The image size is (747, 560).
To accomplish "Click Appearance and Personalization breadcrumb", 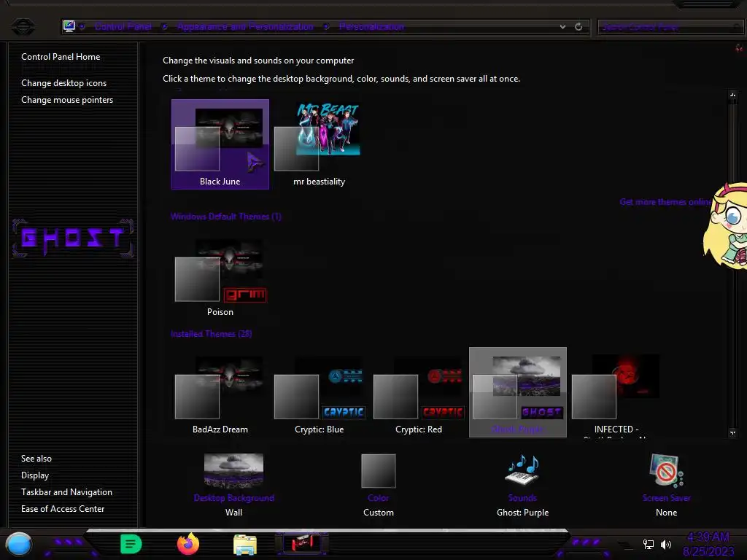I will [x=245, y=27].
